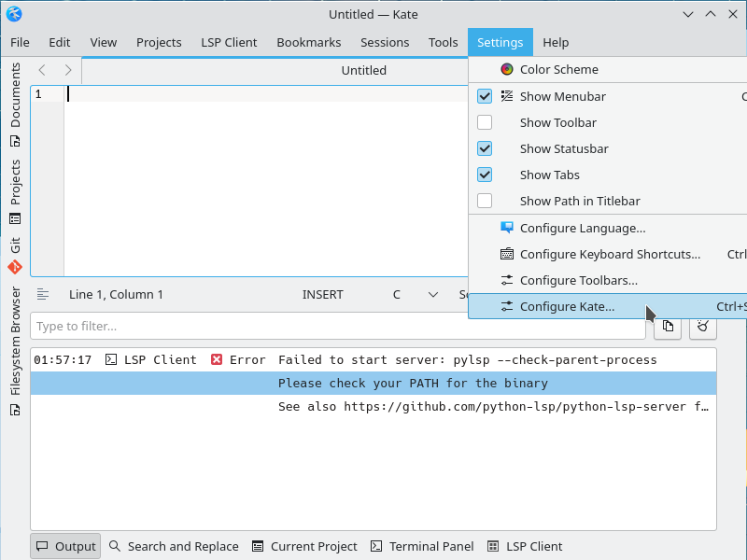Screen dimensions: 747x560
Task: Open the Projects menu
Action: 159,42
